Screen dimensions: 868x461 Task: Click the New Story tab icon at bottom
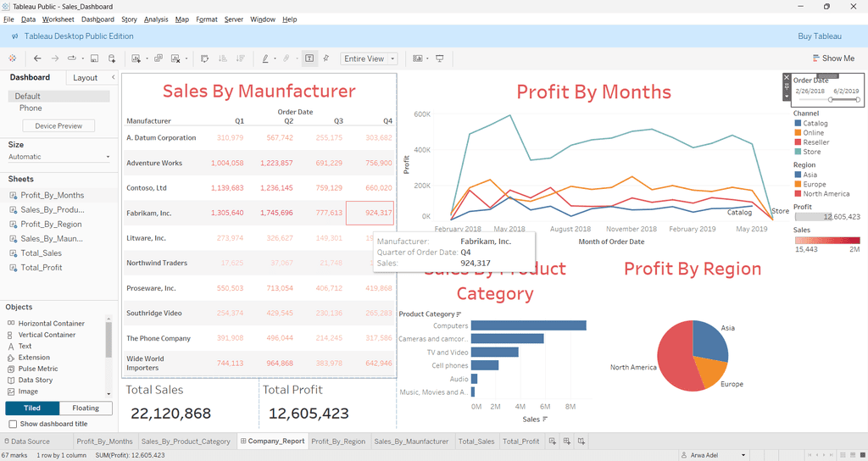(x=581, y=441)
